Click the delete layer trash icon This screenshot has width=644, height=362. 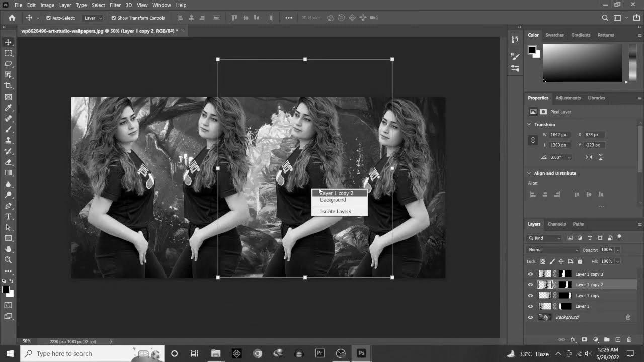tap(629, 340)
